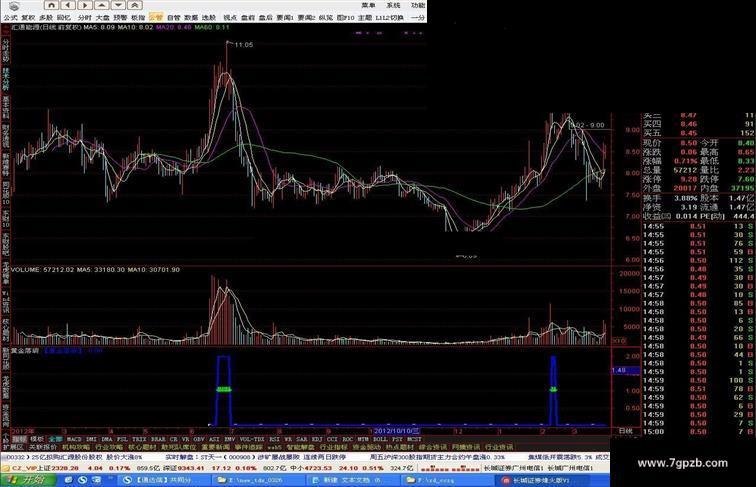Click 分时 in the toolbar
This screenshot has height=487, width=756.
click(x=85, y=17)
